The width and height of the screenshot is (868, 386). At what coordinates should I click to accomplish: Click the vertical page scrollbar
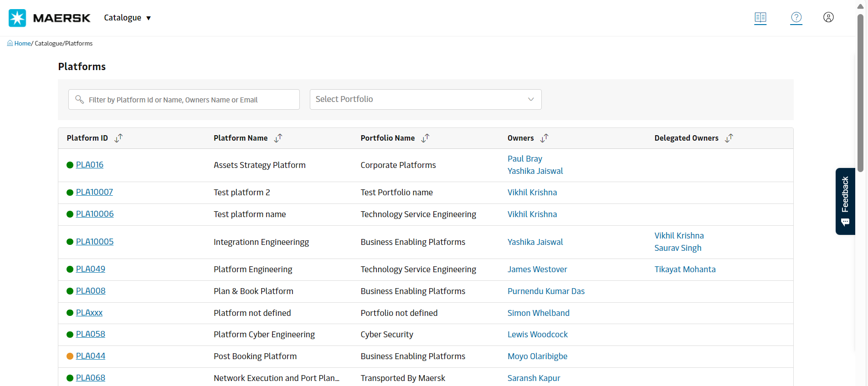(860, 93)
